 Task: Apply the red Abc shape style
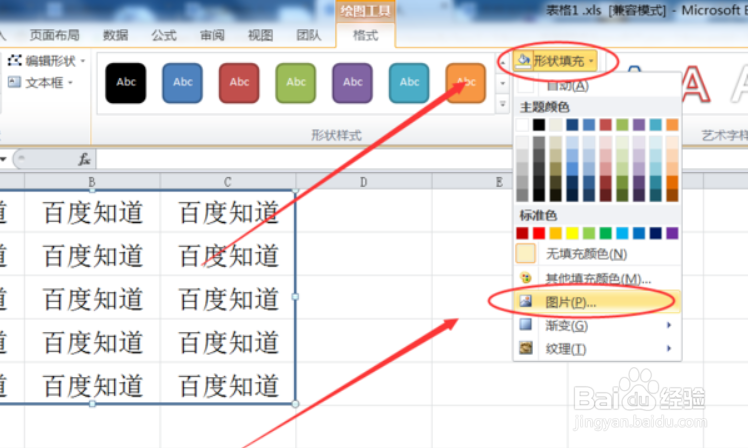coord(239,83)
